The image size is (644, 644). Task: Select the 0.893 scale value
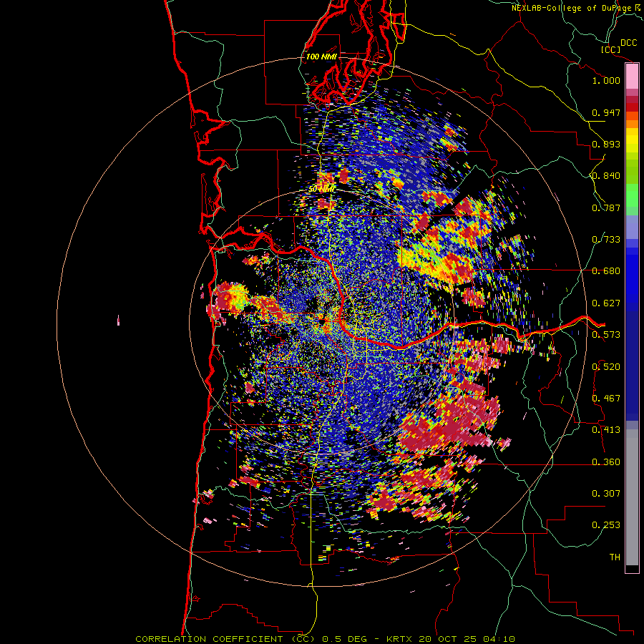[x=606, y=144]
